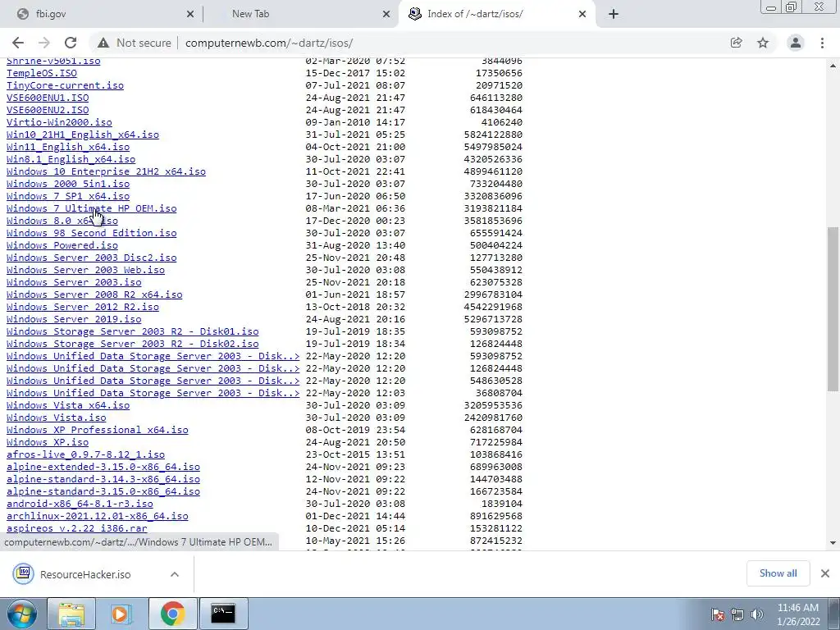Open the Command Prompt taskbar icon
The height and width of the screenshot is (630, 840).
point(223,614)
